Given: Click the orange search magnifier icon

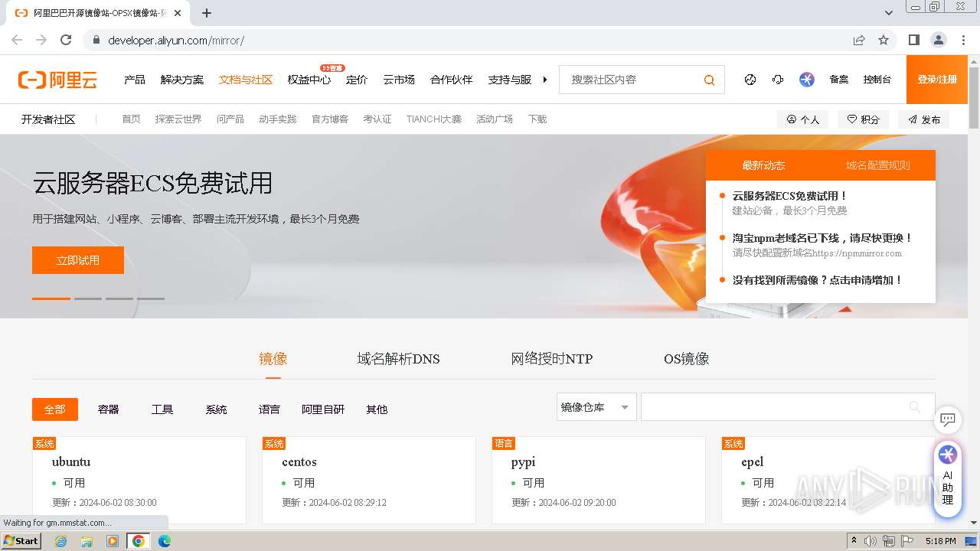Looking at the screenshot, I should 709,80.
